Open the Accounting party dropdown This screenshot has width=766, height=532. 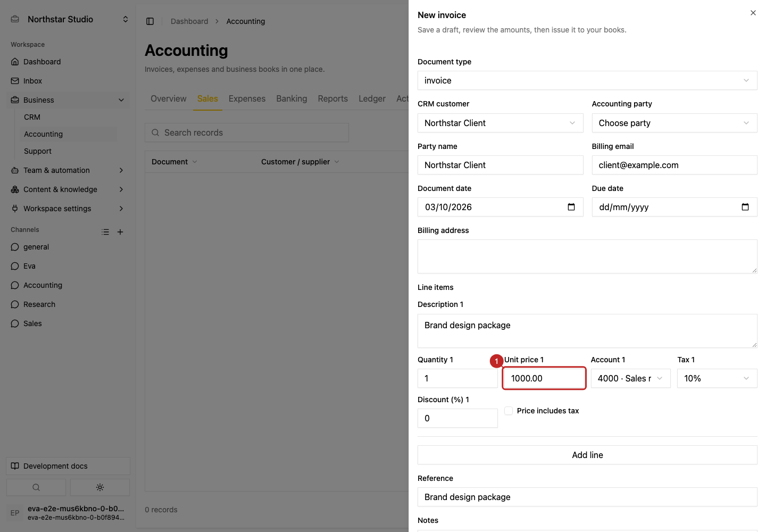point(675,123)
